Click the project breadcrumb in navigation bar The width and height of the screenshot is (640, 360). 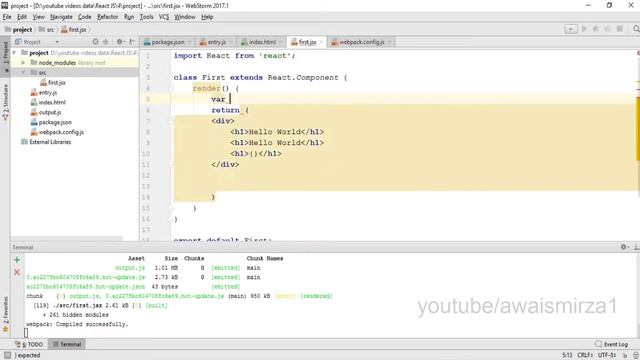18,29
